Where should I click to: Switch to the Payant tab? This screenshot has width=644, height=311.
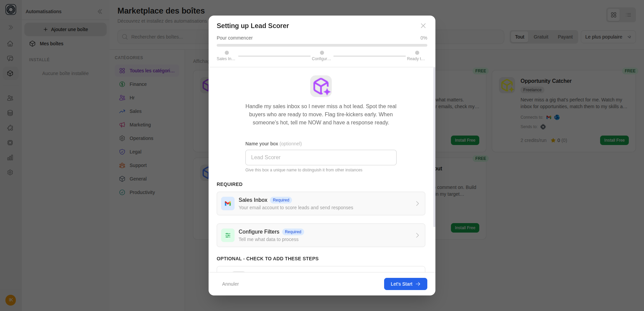click(565, 37)
